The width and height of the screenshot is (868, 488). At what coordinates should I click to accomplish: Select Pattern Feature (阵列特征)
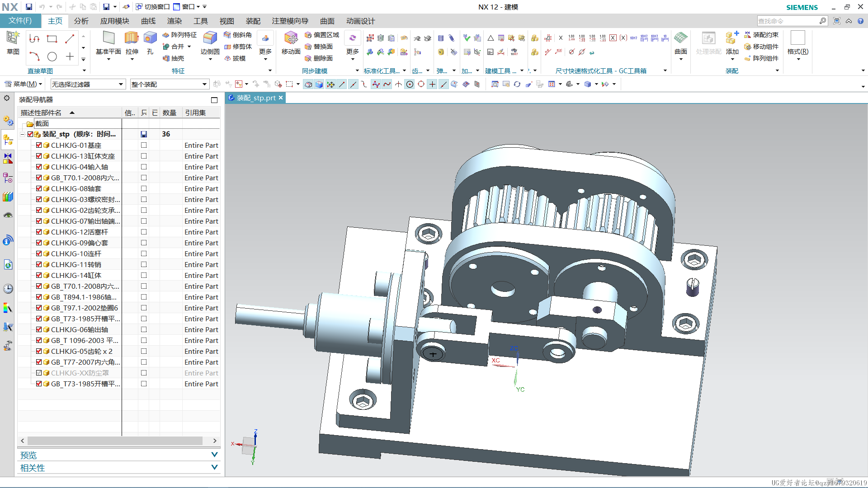[179, 35]
